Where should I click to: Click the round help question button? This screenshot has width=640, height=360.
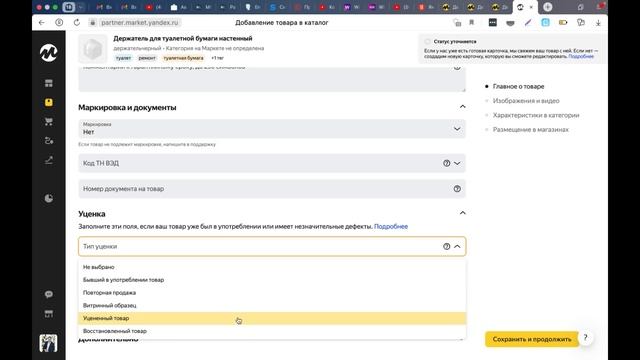coord(585,338)
